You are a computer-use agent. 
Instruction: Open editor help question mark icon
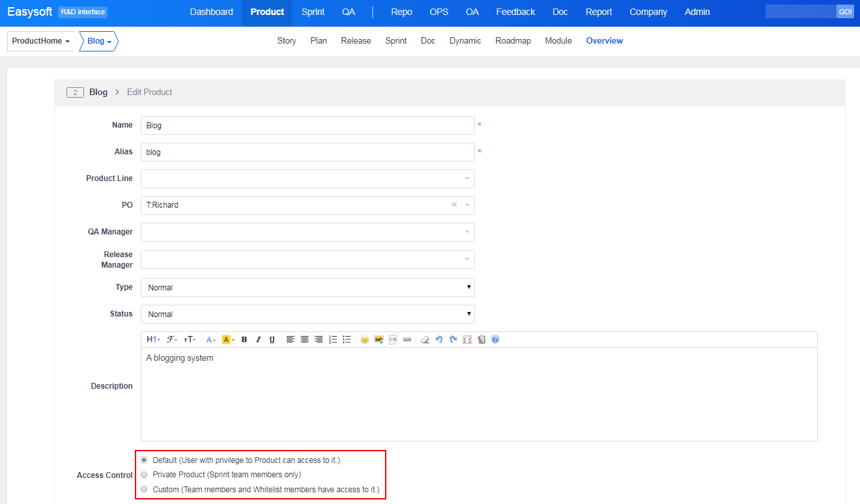click(495, 339)
